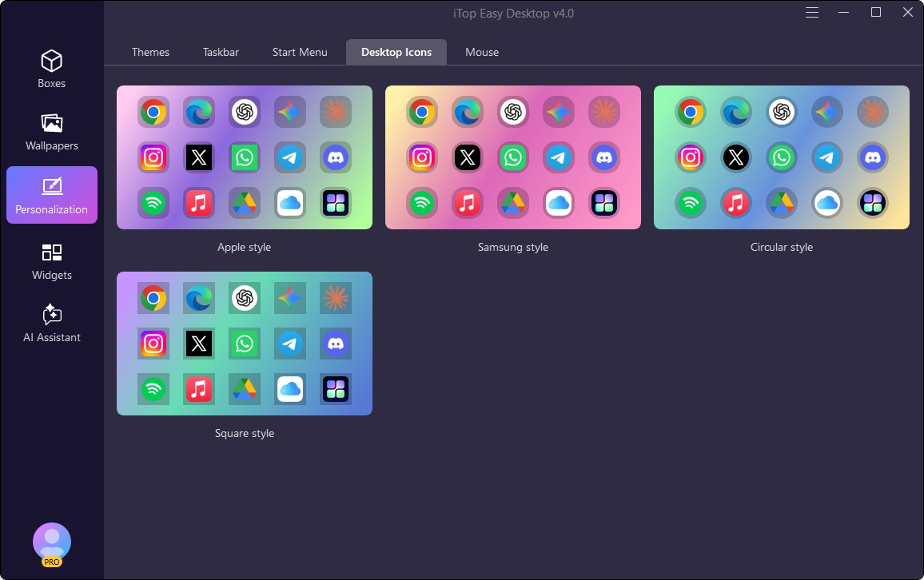Image resolution: width=924 pixels, height=580 pixels.
Task: Switch to the Taskbar tab
Action: tap(221, 52)
